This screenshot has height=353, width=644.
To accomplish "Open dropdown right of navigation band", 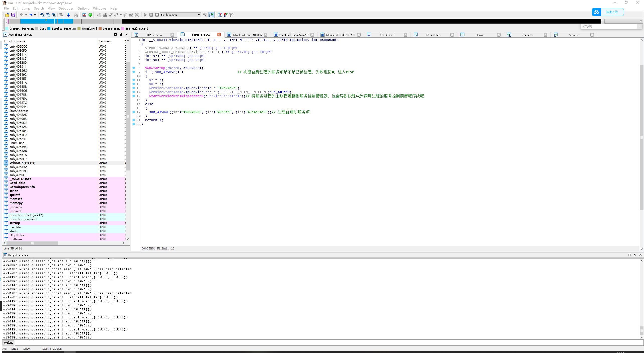I will 641,21.
